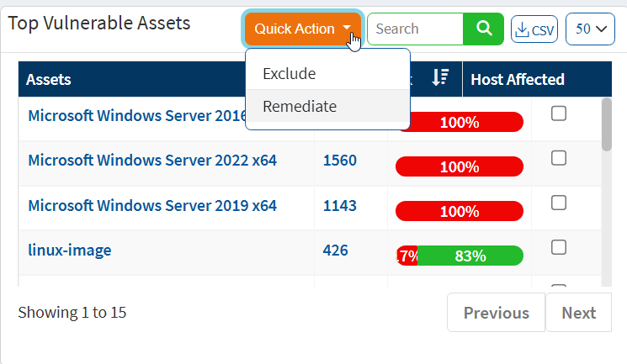
Task: Choose Exclude from the Quick Action menu
Action: click(x=289, y=73)
